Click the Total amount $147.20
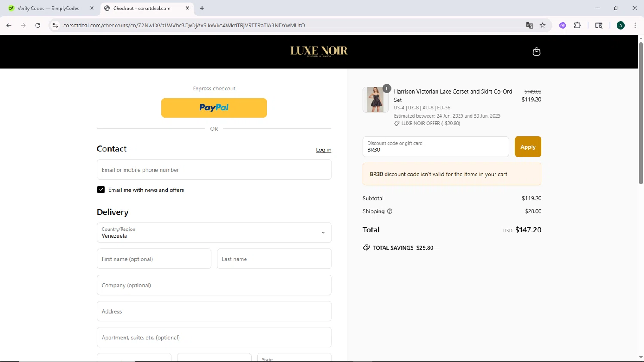The image size is (644, 362). pyautogui.click(x=528, y=230)
